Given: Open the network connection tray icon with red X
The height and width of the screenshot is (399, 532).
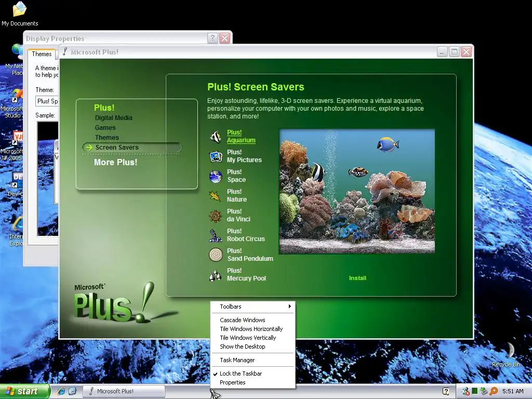Looking at the screenshot, I should (465, 391).
